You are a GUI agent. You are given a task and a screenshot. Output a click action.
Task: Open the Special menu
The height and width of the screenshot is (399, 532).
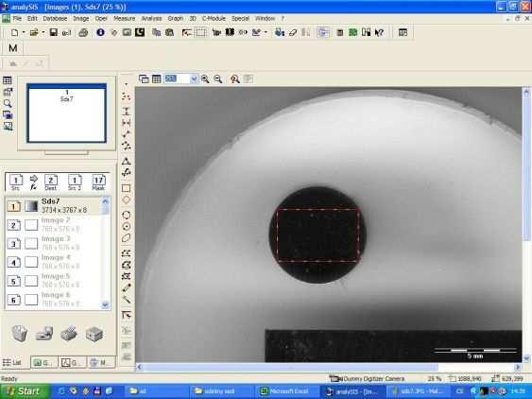tap(241, 19)
